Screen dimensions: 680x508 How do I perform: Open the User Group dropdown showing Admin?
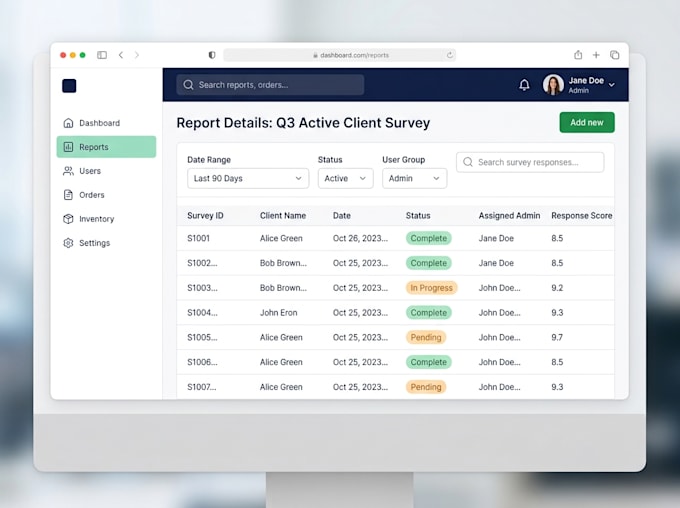click(415, 178)
